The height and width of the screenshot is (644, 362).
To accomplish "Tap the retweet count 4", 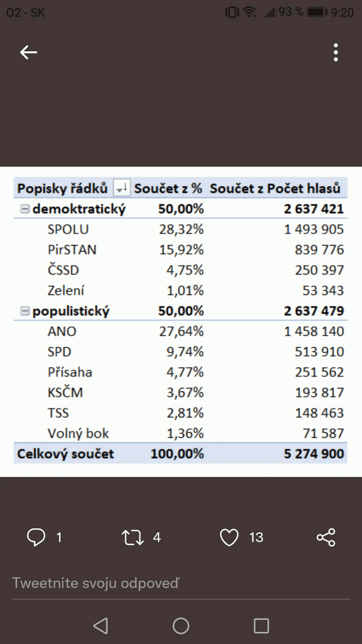I will 157,537.
